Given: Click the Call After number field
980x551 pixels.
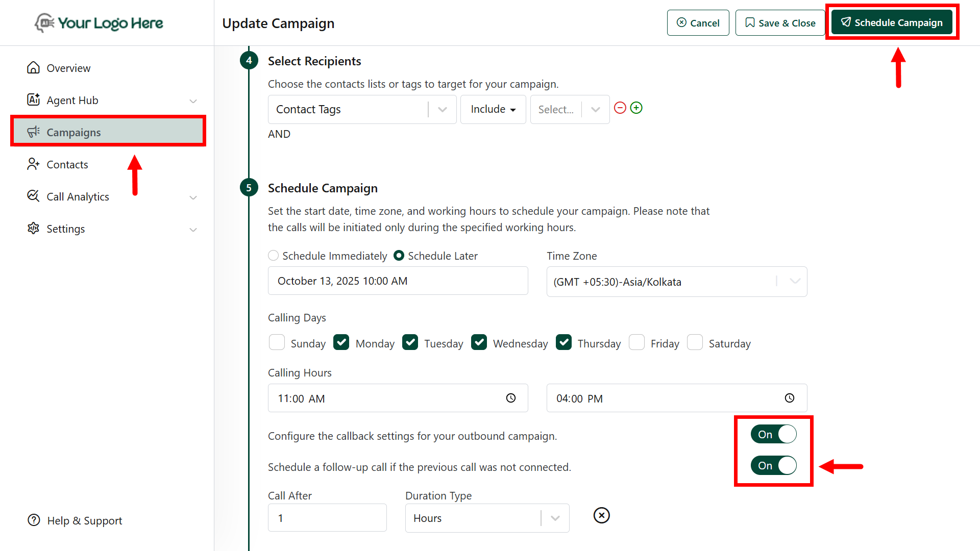Looking at the screenshot, I should point(327,518).
